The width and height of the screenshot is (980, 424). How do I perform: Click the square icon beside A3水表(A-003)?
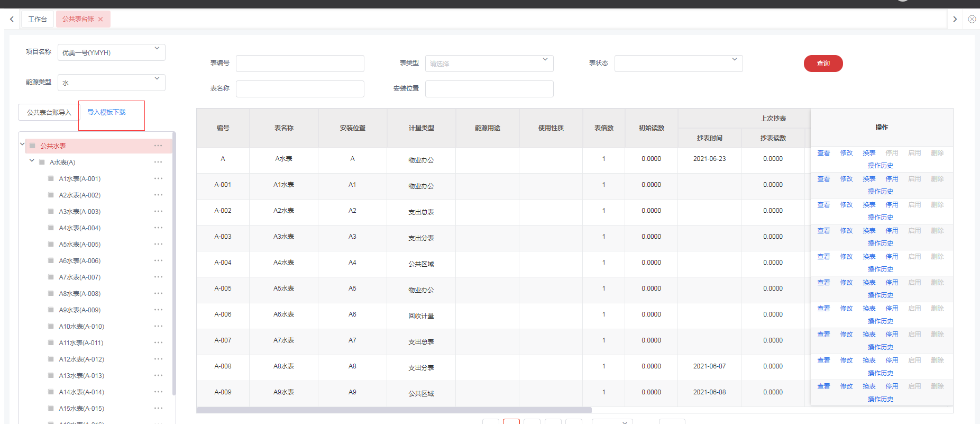51,211
